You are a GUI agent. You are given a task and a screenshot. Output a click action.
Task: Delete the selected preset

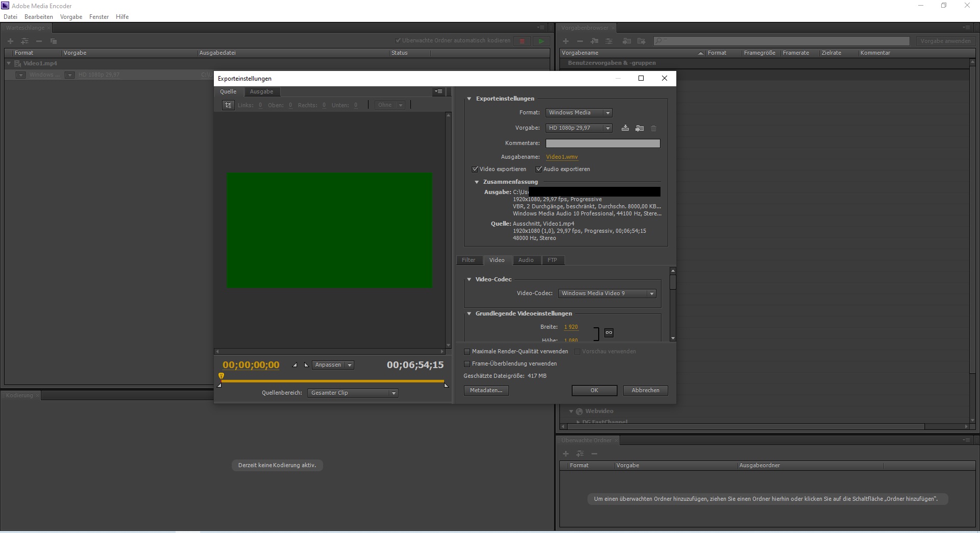654,128
